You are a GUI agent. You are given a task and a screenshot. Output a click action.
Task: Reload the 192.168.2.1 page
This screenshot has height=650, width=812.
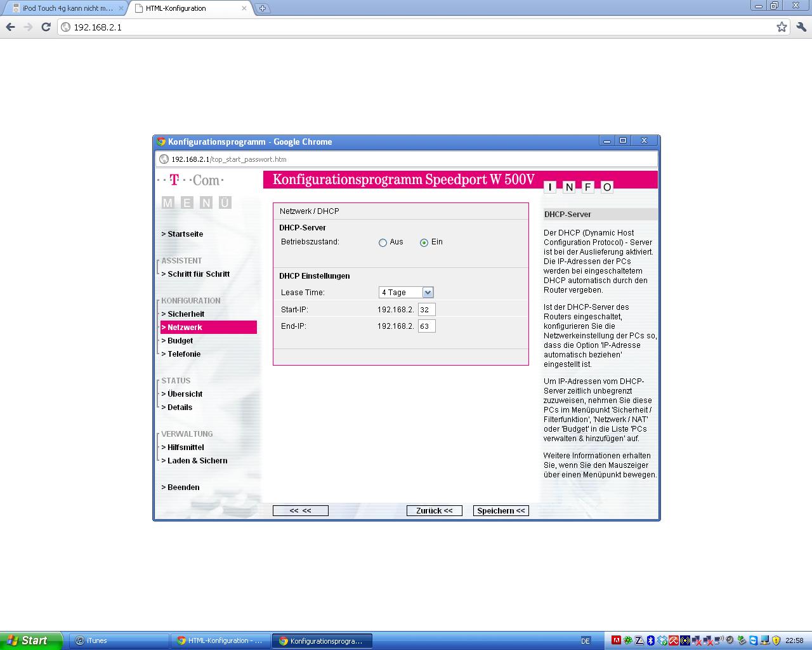click(46, 27)
